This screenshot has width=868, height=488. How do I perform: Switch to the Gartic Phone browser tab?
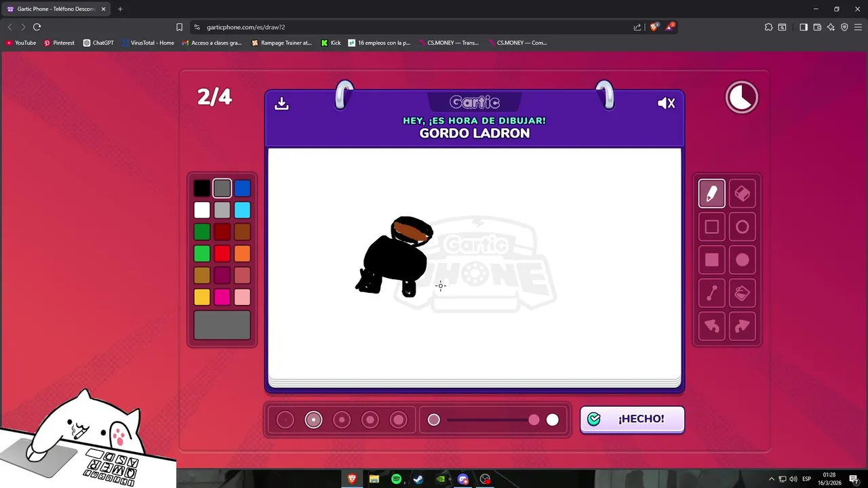click(56, 9)
